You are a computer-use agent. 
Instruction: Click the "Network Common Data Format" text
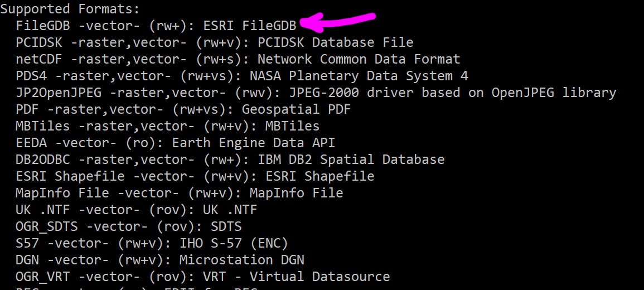pyautogui.click(x=359, y=59)
